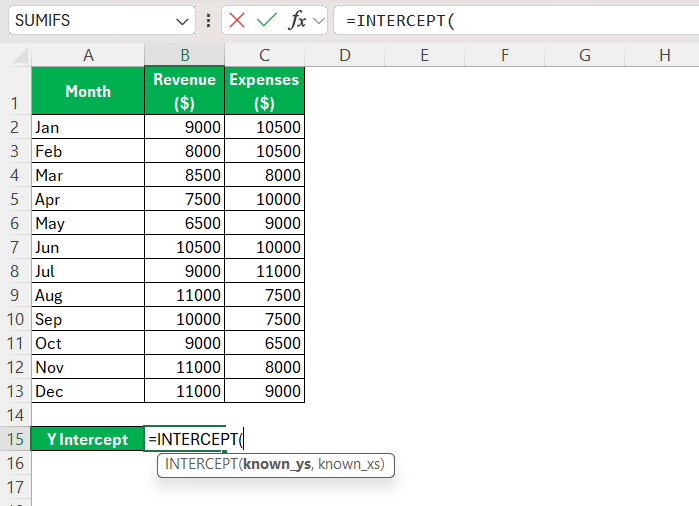Screen dimensions: 699x506
Task: Click the Jul cell
Action: 88,271
